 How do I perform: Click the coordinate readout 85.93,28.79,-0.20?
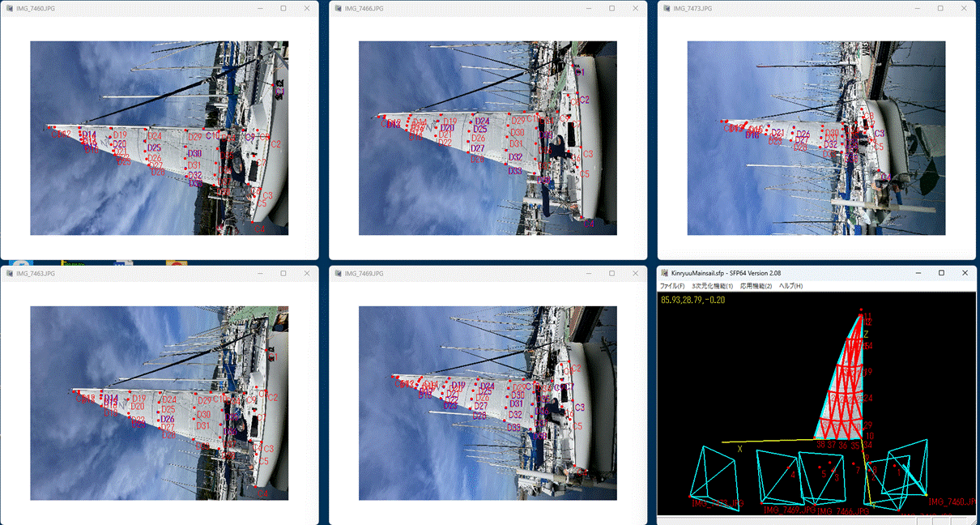(x=694, y=300)
